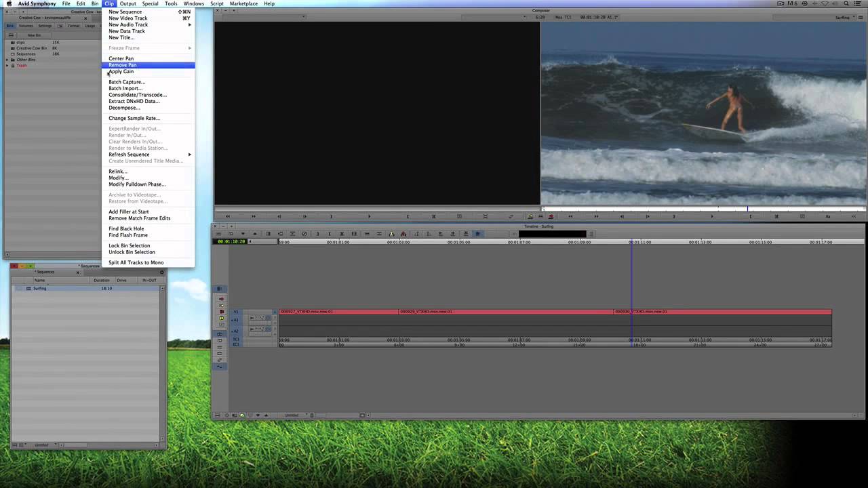Viewport: 868px width, 488px height.
Task: Open the New Audio Track submenu
Action: 149,24
